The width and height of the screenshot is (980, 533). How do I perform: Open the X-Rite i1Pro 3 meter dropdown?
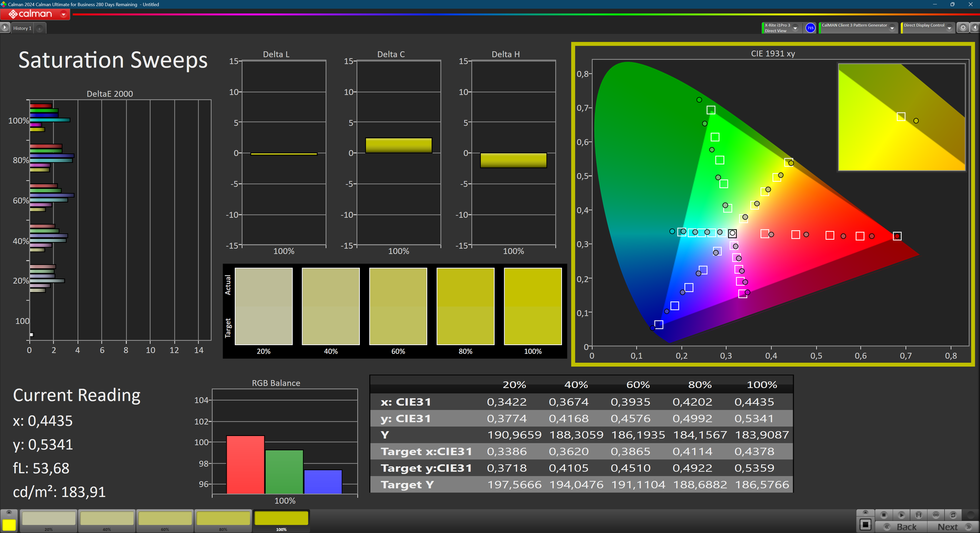[x=795, y=28]
